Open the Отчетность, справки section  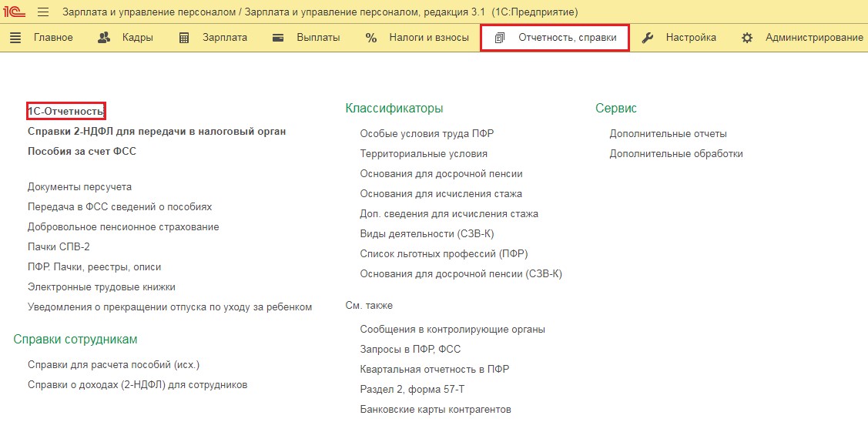click(568, 38)
